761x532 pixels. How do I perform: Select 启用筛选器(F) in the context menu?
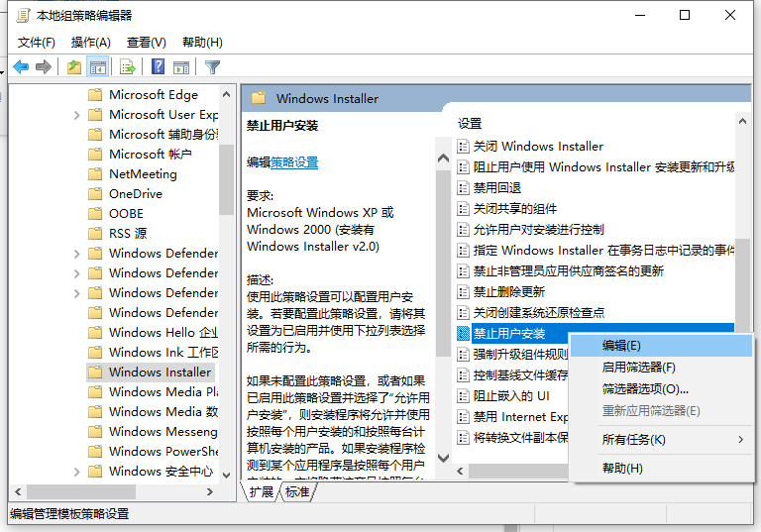638,368
